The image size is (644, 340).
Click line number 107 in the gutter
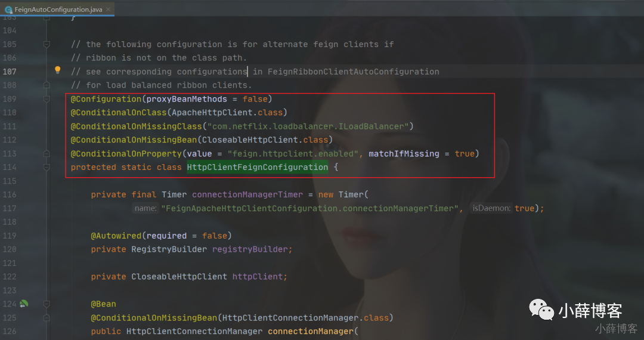coord(10,72)
